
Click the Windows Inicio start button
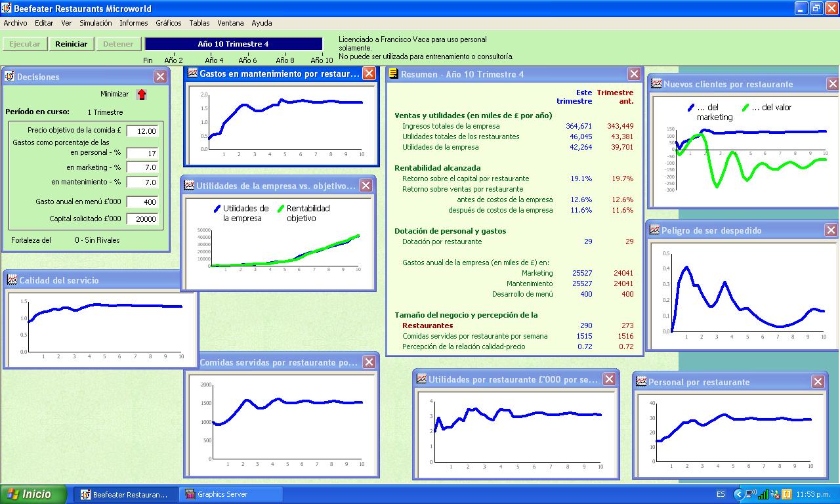(x=34, y=494)
